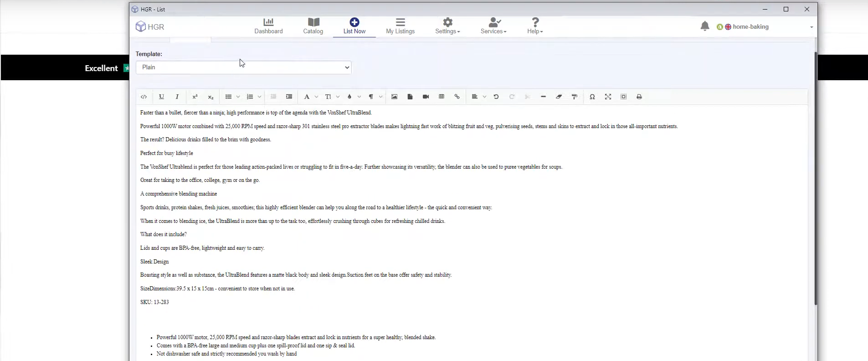Expand the alignment dropdown arrow
This screenshot has width=868, height=361.
point(484,97)
